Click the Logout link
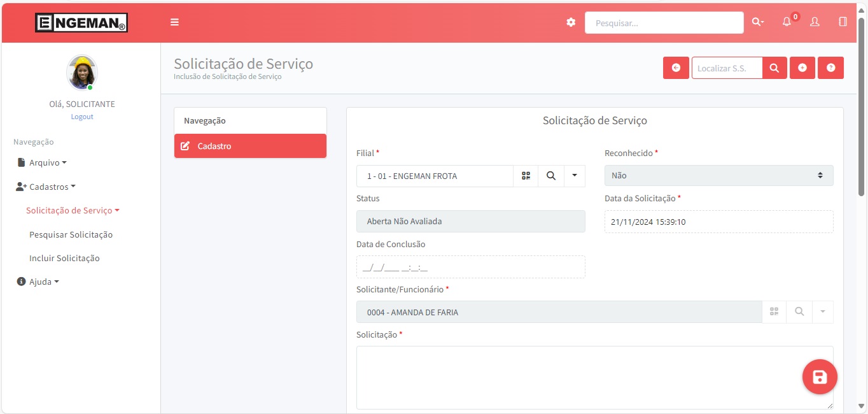 tap(82, 117)
